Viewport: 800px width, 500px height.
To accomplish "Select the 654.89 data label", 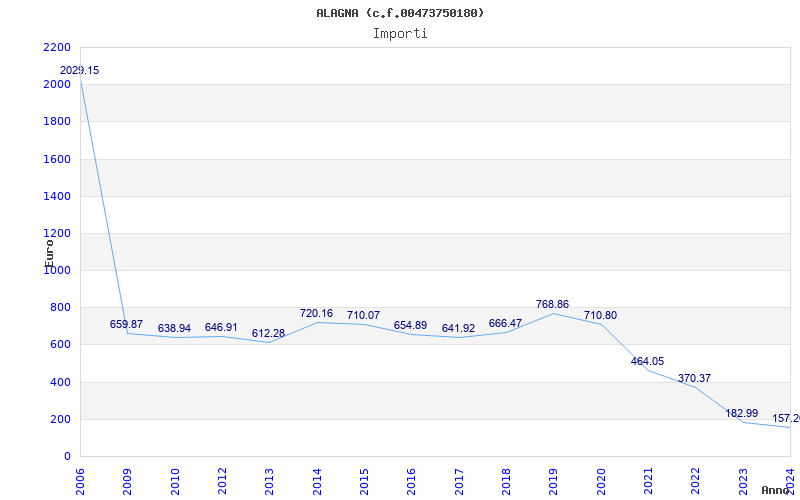I will click(x=410, y=326).
